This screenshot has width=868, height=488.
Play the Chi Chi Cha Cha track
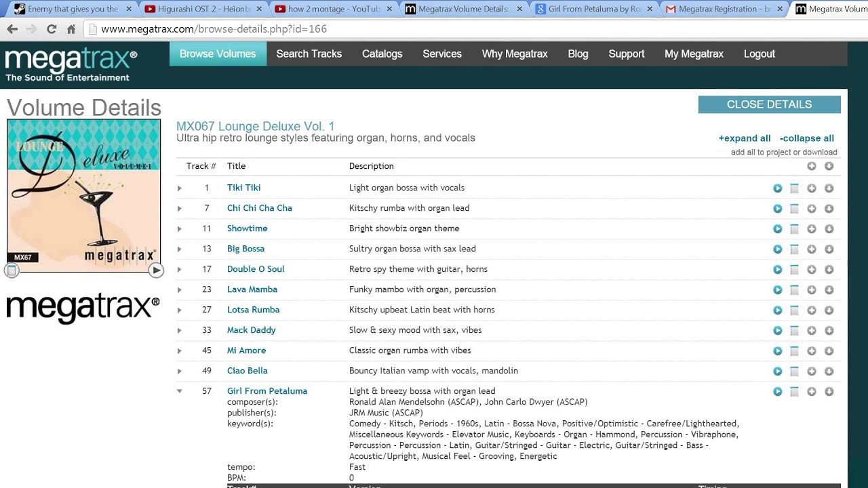coord(777,209)
